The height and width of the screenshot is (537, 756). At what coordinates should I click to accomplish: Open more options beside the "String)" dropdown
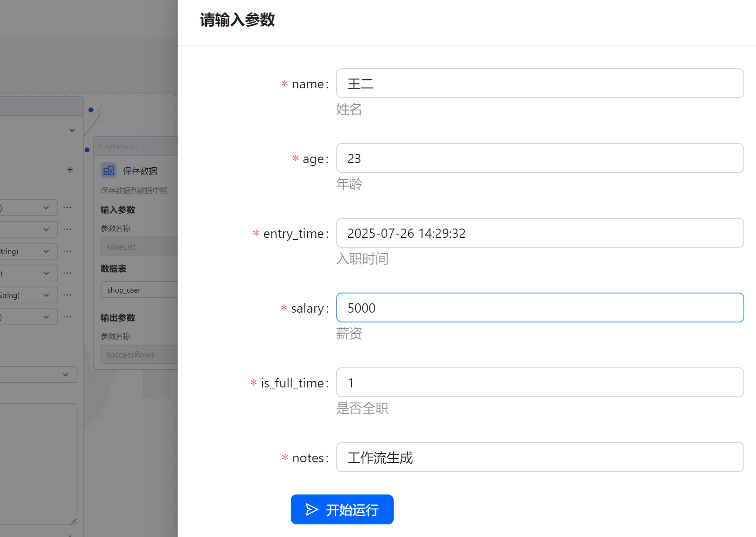[67, 295]
